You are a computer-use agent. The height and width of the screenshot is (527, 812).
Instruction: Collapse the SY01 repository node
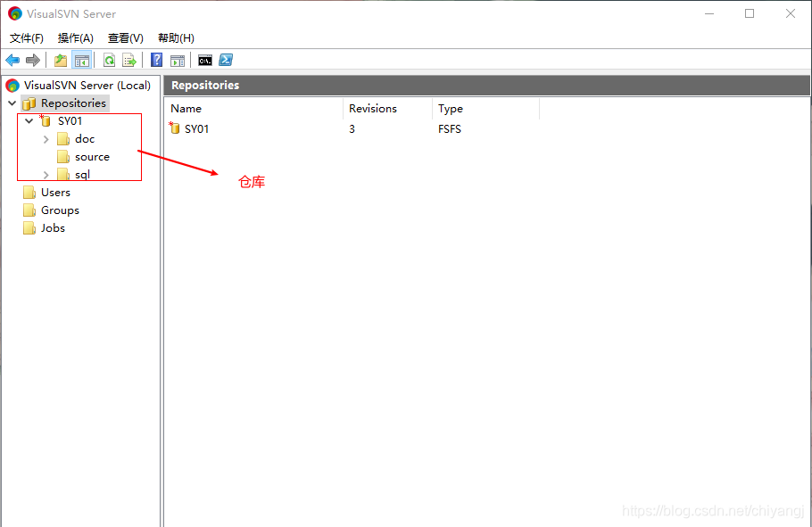point(29,120)
